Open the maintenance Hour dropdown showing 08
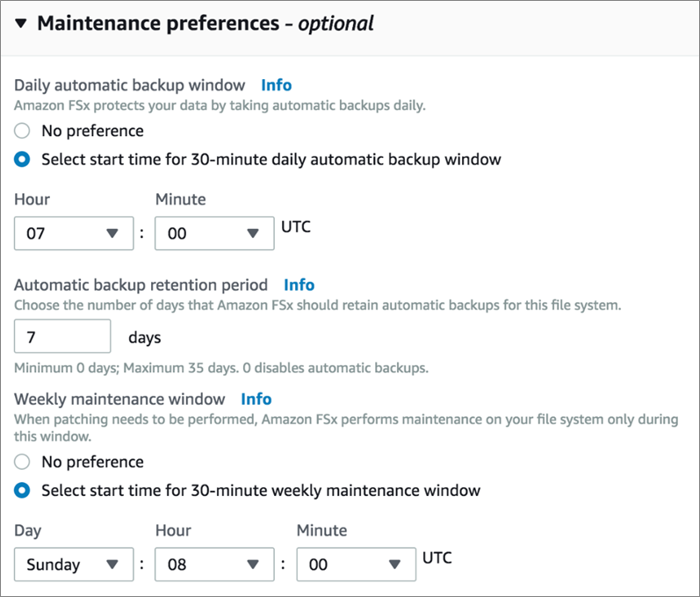This screenshot has width=700, height=597. [213, 565]
